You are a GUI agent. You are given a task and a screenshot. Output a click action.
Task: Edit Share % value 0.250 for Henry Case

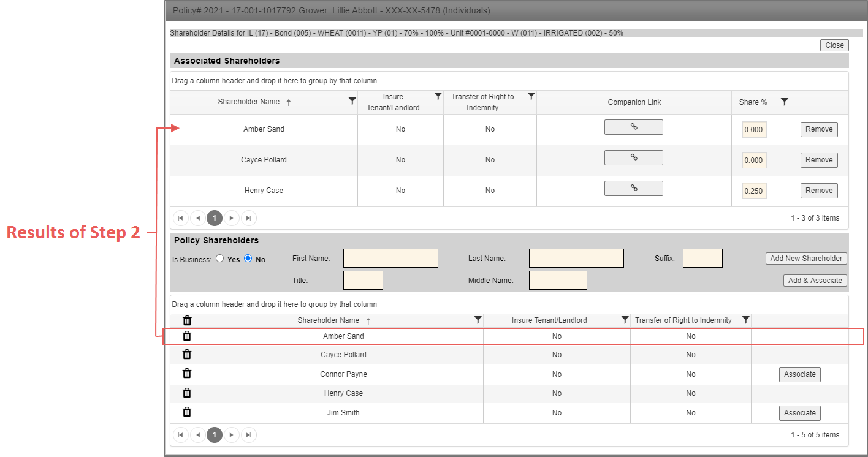click(x=755, y=191)
